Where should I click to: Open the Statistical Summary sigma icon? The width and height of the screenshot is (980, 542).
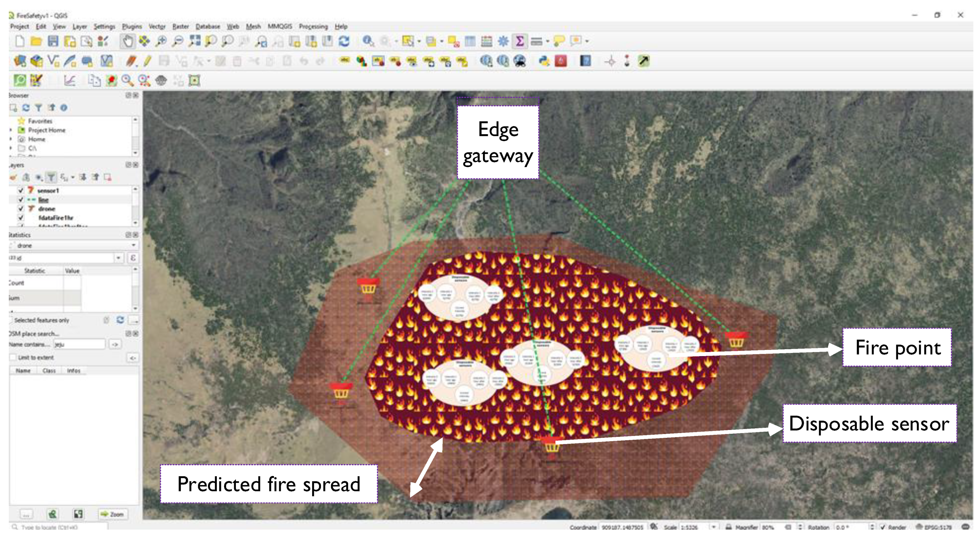[519, 42]
